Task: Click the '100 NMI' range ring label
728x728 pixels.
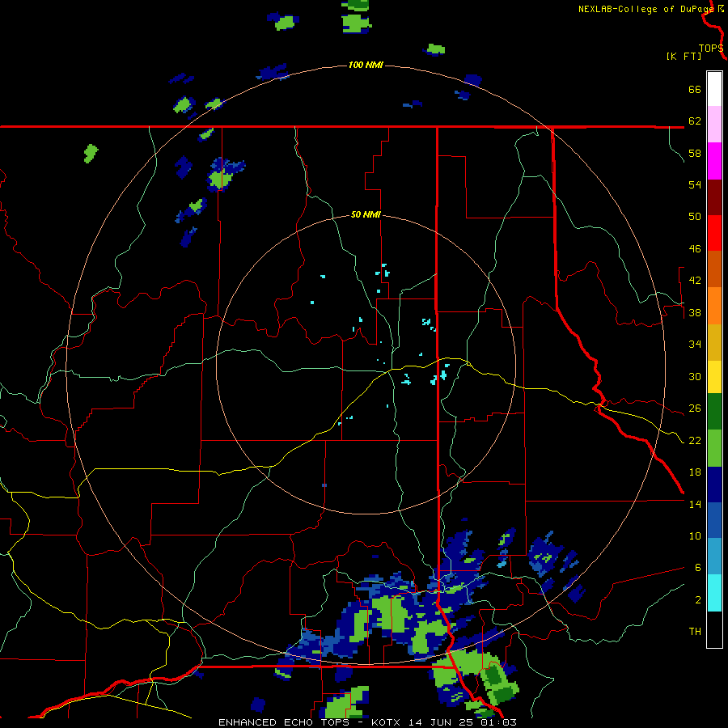Action: coord(366,65)
